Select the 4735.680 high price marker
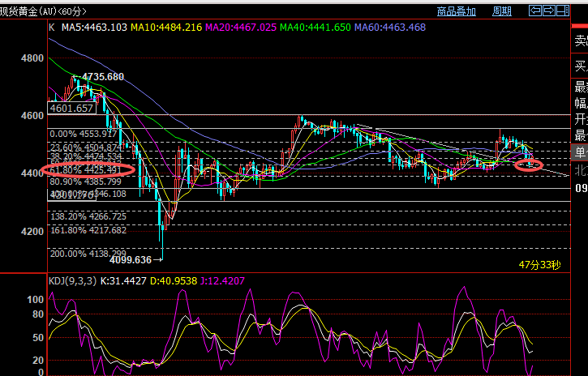588x376 pixels. click(x=103, y=77)
